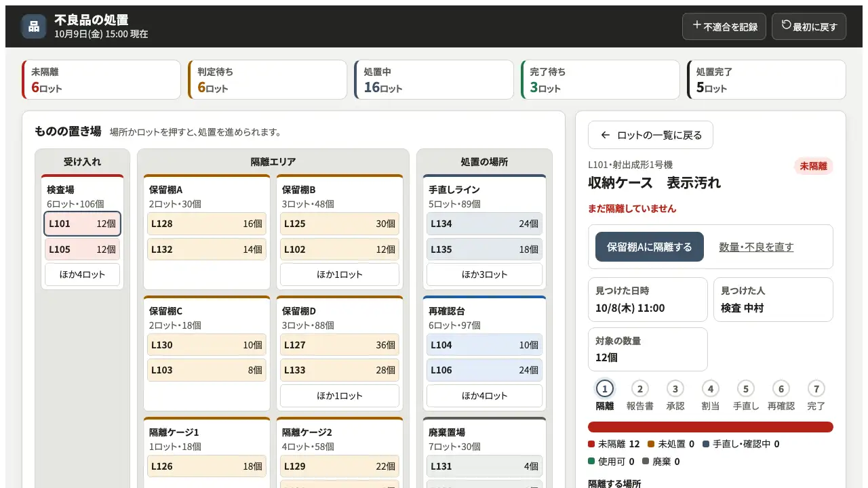The width and height of the screenshot is (868, 488).
Task: Expand ほか1ロット in 保留棚B
Action: pos(340,274)
